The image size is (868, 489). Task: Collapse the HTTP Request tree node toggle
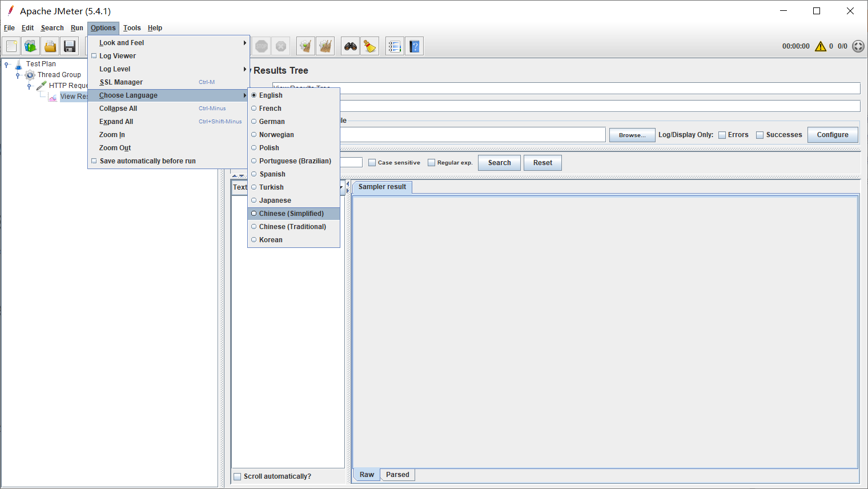click(x=29, y=86)
